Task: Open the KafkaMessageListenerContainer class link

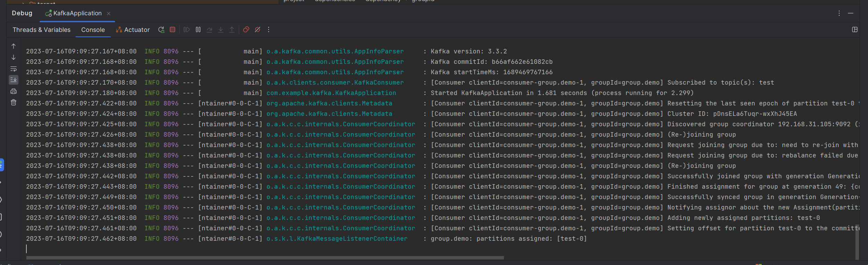Action: [337, 239]
